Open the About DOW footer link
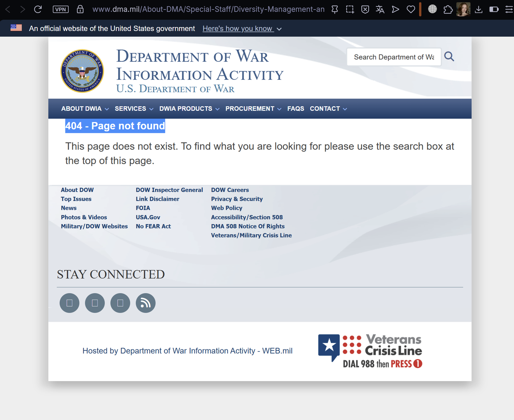This screenshot has width=514, height=420. [77, 190]
